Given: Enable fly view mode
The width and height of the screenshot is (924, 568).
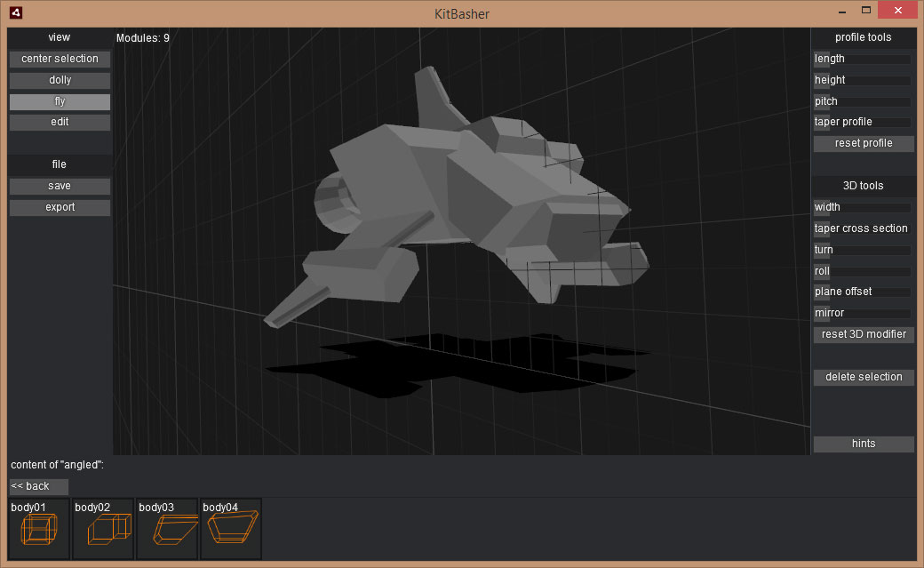Looking at the screenshot, I should coord(60,101).
